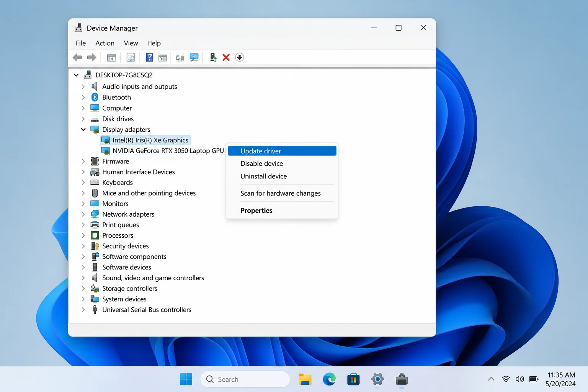This screenshot has height=392, width=588.
Task: Expand Sound, video and game controllers
Action: tap(83, 278)
